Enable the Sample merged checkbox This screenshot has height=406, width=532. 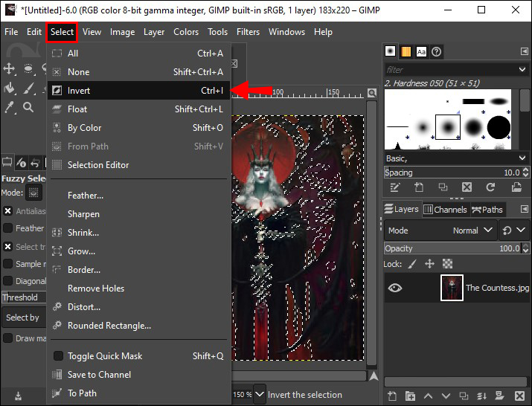7,263
